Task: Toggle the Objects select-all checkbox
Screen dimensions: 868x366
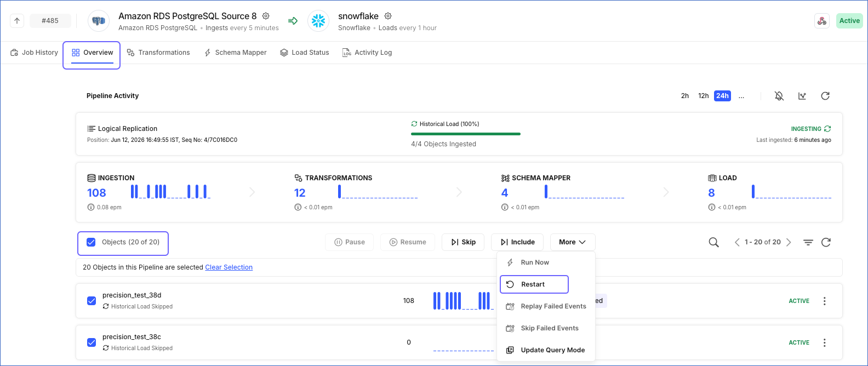Action: point(92,242)
